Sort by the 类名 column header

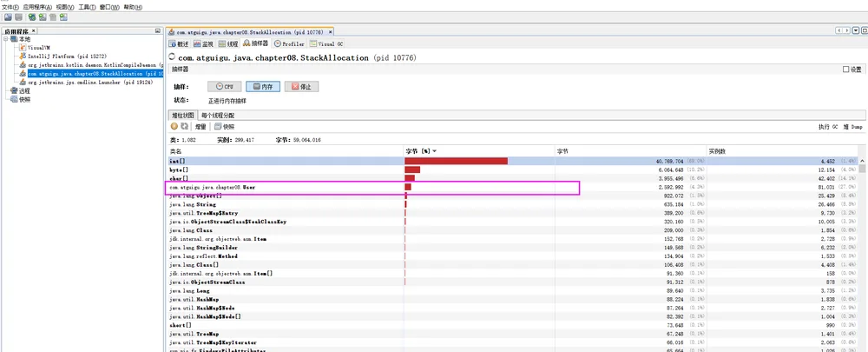tap(286, 150)
